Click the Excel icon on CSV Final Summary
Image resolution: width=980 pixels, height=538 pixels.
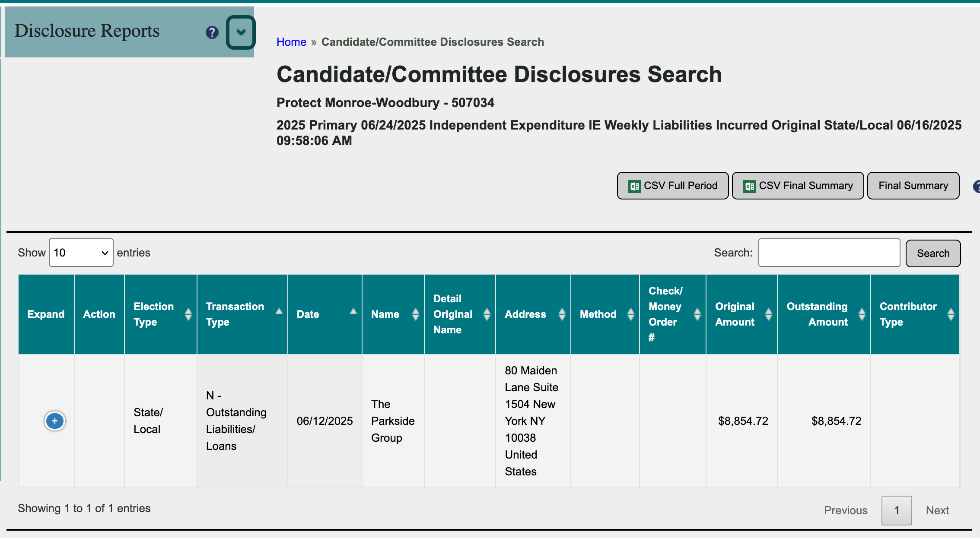click(750, 186)
